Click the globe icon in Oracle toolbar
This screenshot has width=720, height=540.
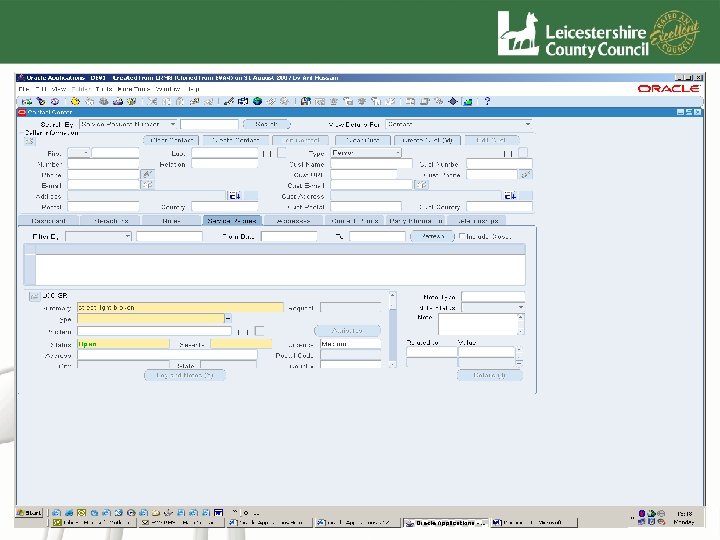point(257,100)
